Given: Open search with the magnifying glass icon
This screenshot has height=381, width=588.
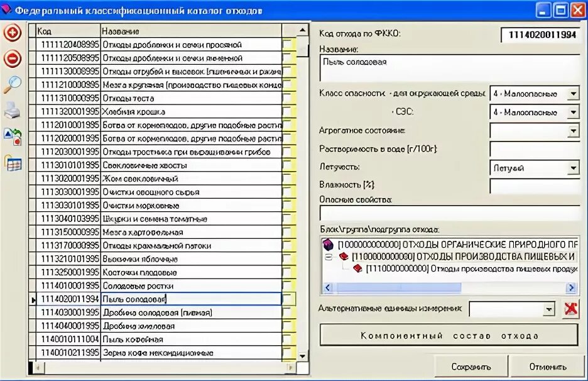Looking at the screenshot, I should (13, 84).
